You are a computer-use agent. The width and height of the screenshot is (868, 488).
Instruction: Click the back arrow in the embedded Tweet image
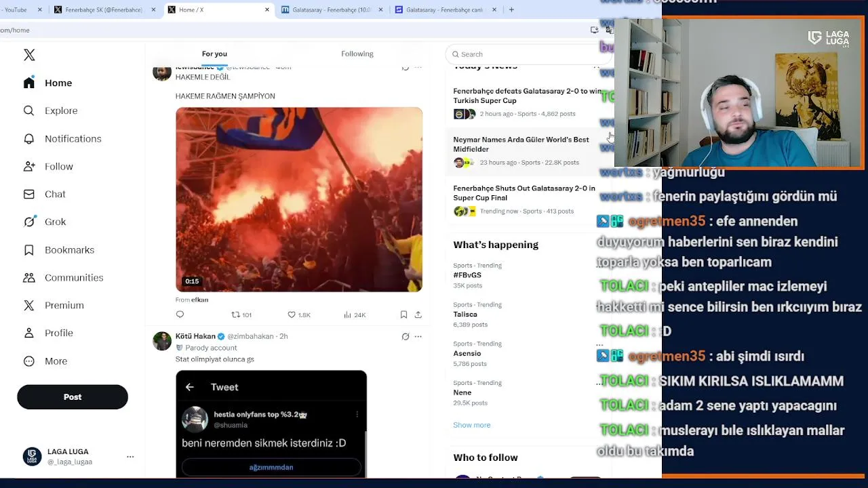click(x=190, y=387)
